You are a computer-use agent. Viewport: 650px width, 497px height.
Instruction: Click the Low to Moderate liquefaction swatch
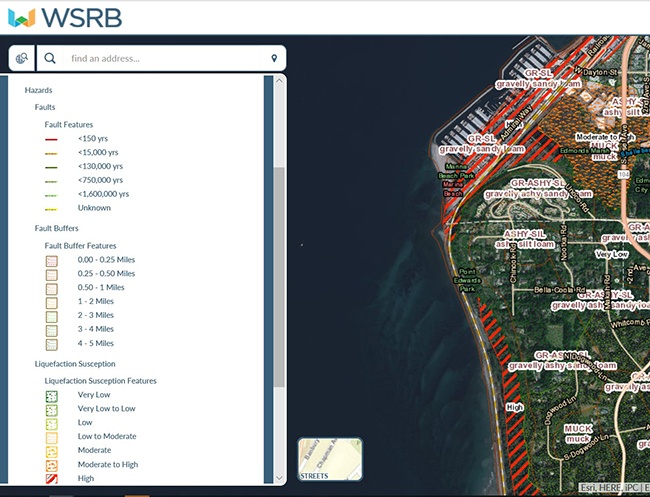(52, 438)
